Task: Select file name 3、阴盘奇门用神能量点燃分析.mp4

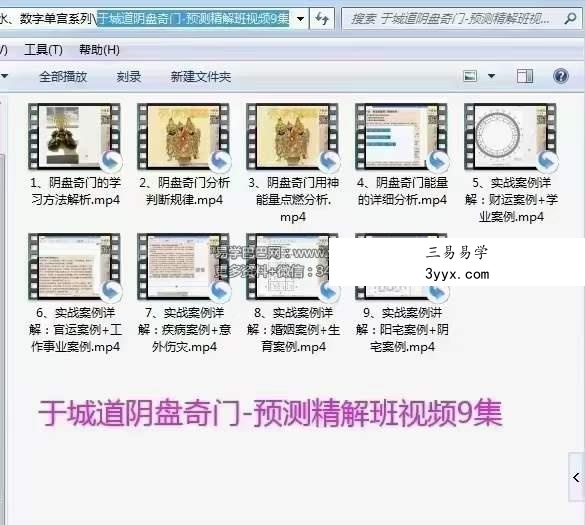Action: 293,200
